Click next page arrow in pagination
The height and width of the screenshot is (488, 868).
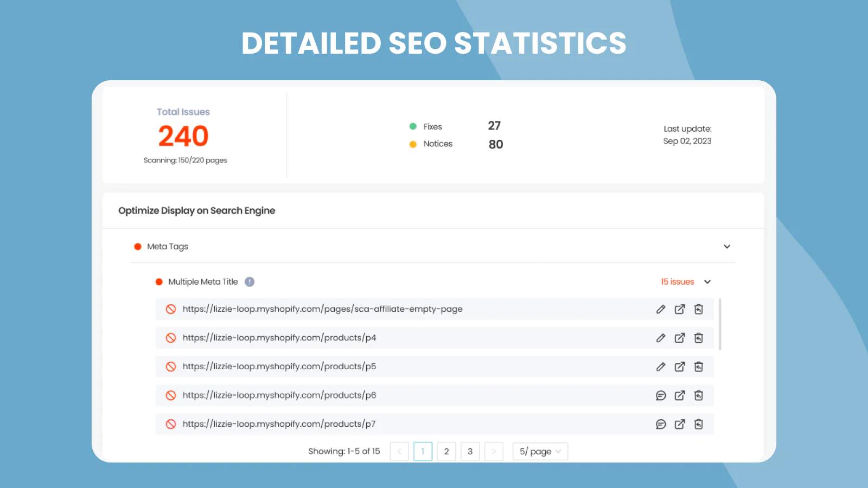pyautogui.click(x=494, y=451)
